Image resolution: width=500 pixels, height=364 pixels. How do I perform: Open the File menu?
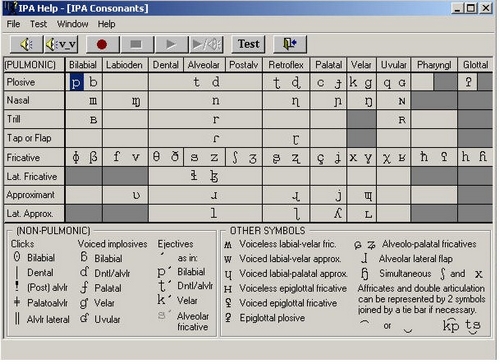coord(13,24)
